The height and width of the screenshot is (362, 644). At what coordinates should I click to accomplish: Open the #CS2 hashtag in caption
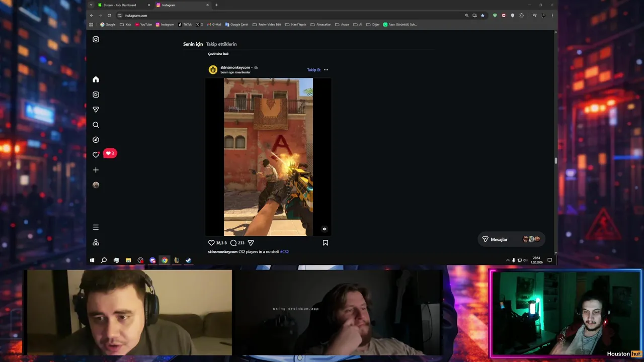pos(284,252)
